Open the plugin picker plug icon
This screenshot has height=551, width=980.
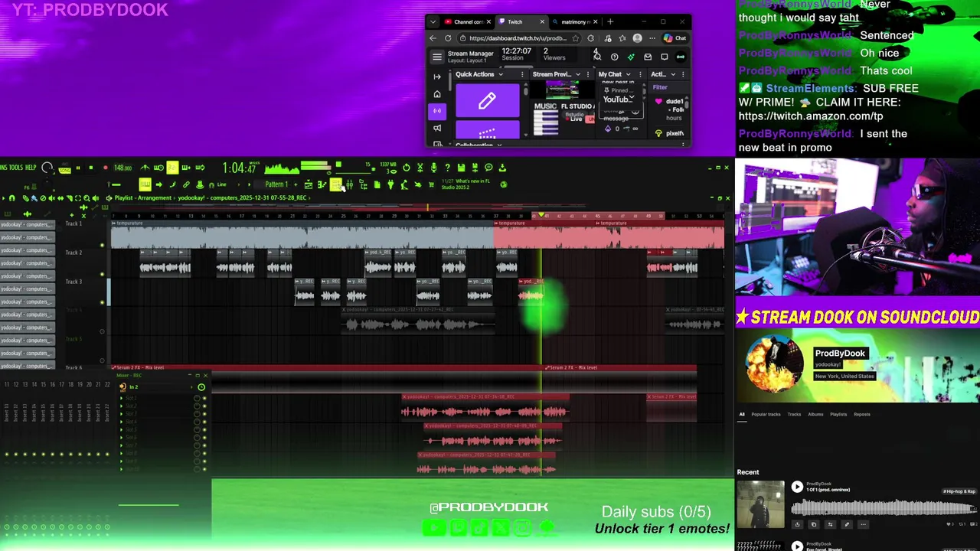(390, 184)
